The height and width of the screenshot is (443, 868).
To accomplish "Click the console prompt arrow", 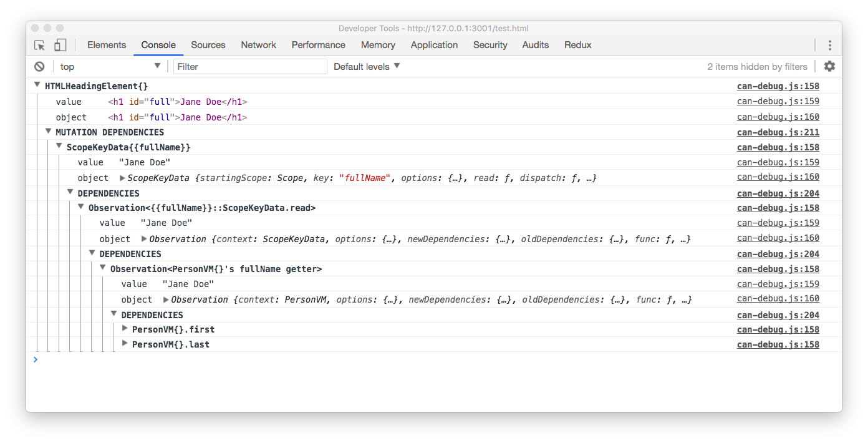I will [36, 359].
